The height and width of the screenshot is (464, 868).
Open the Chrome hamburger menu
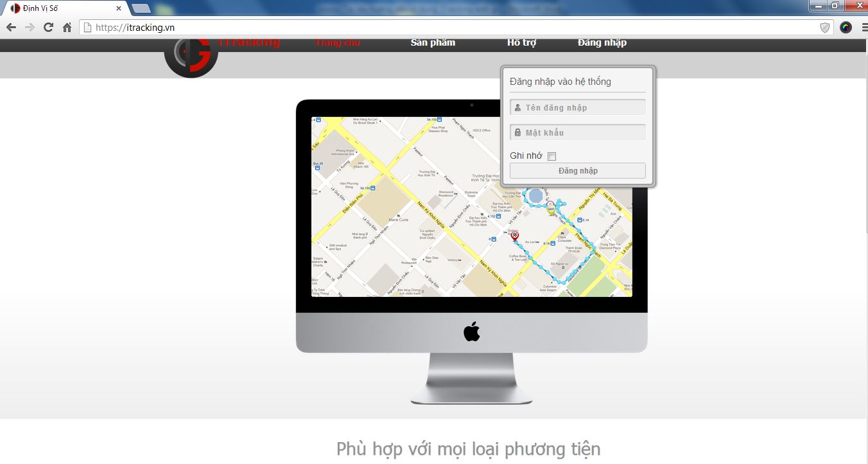(x=864, y=28)
